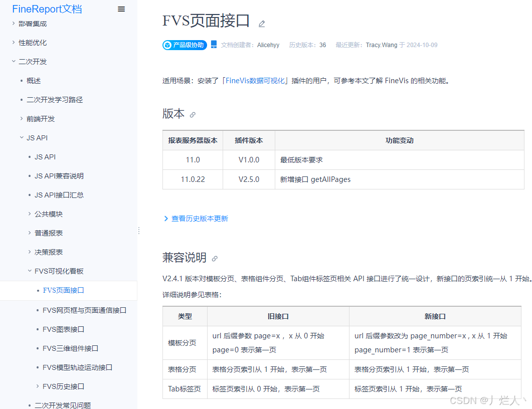Open 二次开发学习路径 in sidebar

point(55,100)
